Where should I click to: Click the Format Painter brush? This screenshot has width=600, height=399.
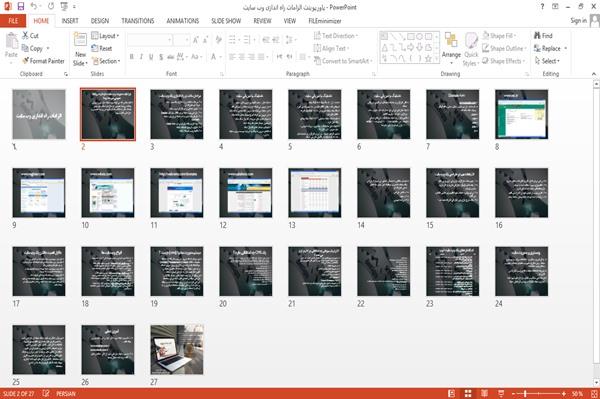point(43,61)
